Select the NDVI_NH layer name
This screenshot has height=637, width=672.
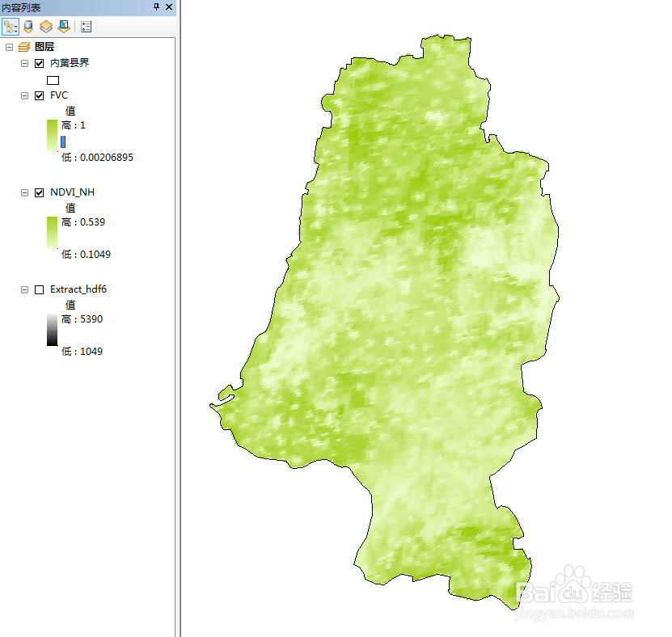[73, 192]
